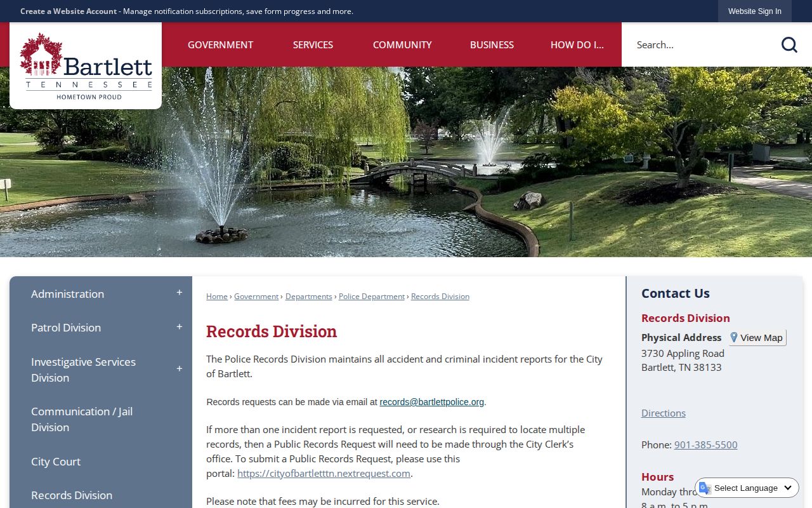Open Patrol Division in the sidebar
This screenshot has width=812, height=508.
pos(66,328)
